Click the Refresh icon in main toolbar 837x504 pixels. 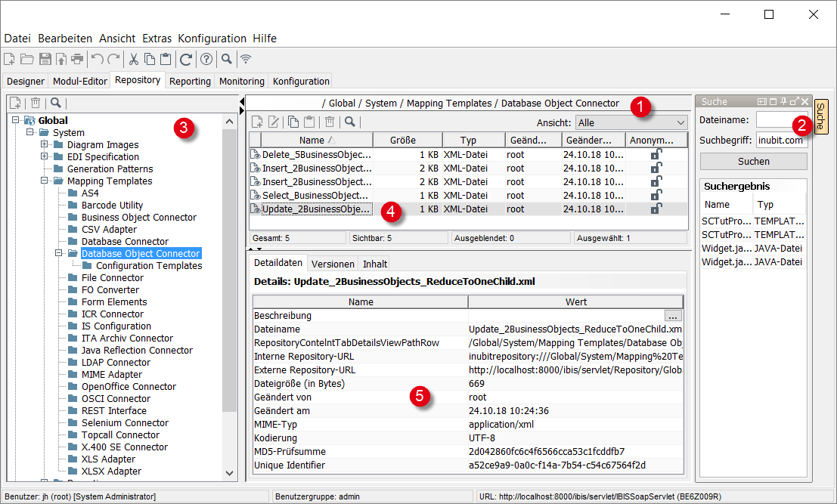click(x=185, y=59)
